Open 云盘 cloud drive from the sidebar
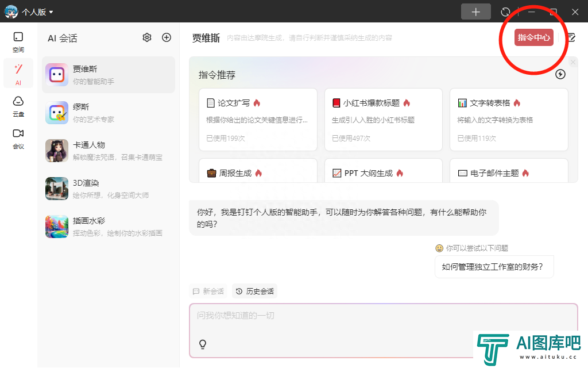The height and width of the screenshot is (368, 588). pos(18,106)
